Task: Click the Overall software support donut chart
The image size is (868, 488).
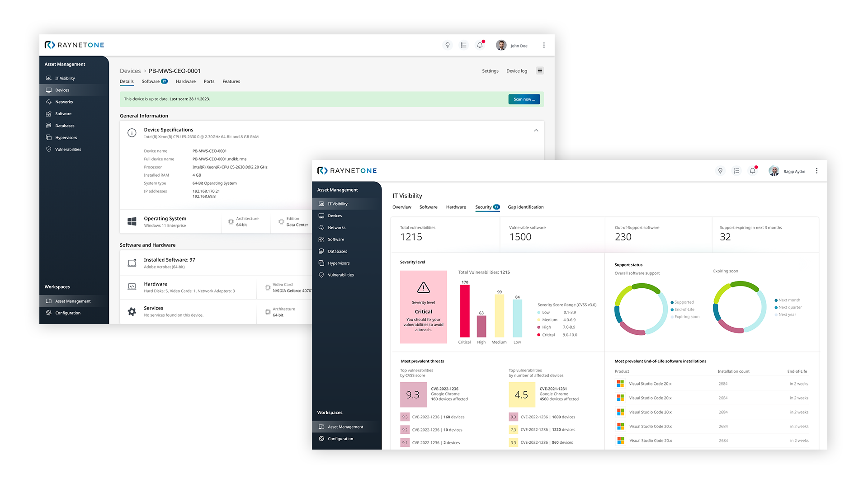Action: pos(641,309)
